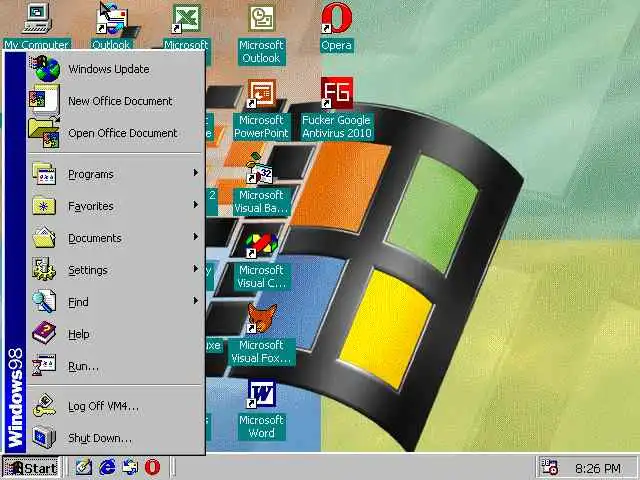Open Help from the Start menu
Image resolution: width=640 pixels, height=480 pixels.
pyautogui.click(x=116, y=334)
